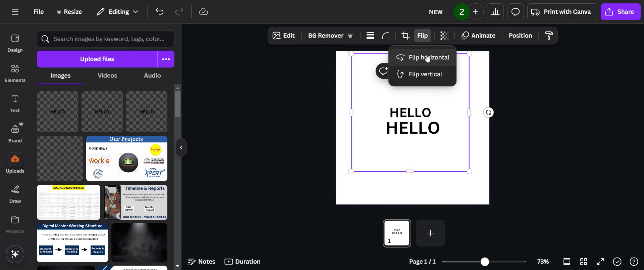Switch to the Audio tab
The width and height of the screenshot is (644, 270).
click(x=152, y=76)
